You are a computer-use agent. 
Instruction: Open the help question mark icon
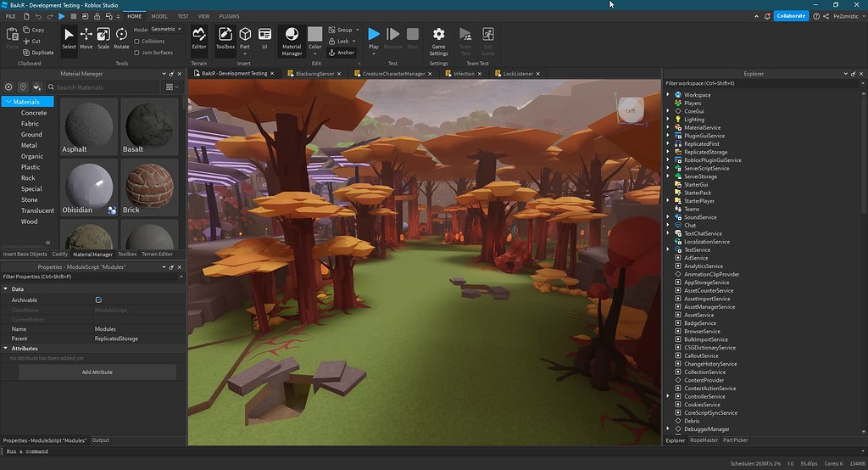tap(816, 16)
